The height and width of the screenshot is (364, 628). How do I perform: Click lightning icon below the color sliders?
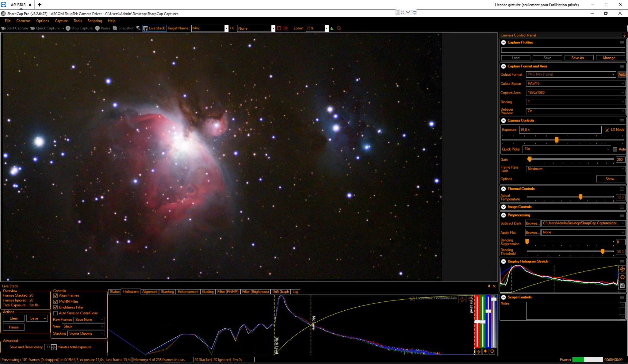(x=478, y=352)
